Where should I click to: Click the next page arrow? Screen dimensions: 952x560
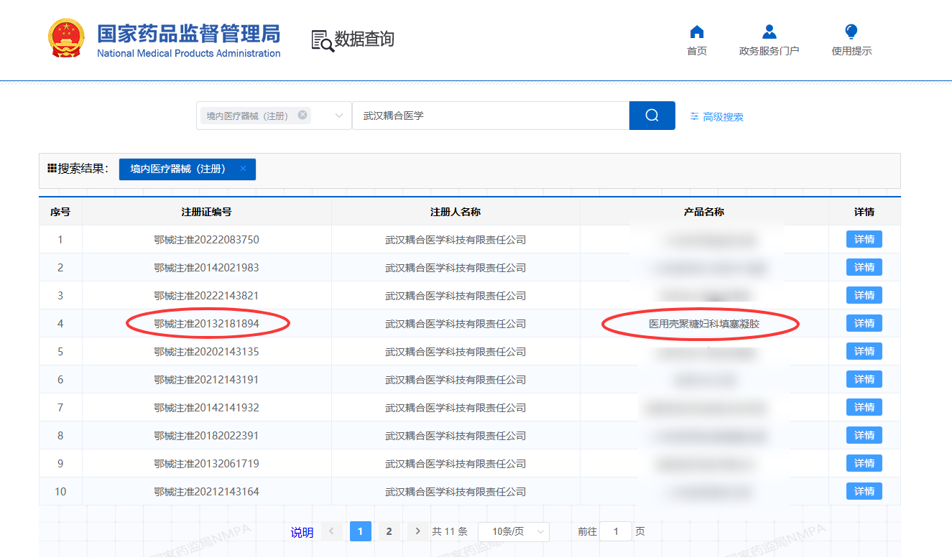click(417, 531)
